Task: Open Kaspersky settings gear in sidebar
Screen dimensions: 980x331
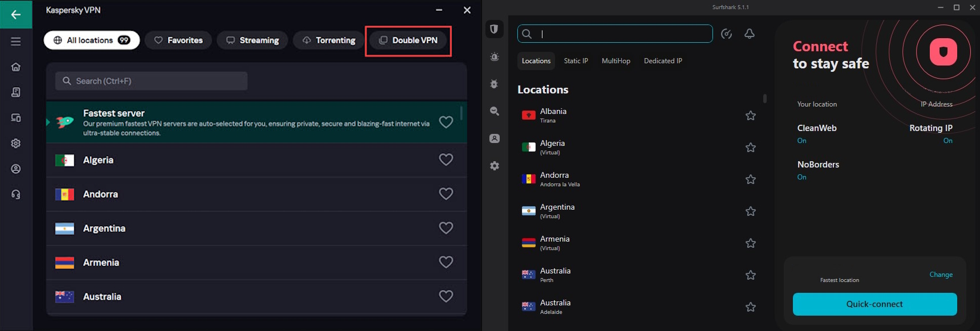Action: (16, 144)
